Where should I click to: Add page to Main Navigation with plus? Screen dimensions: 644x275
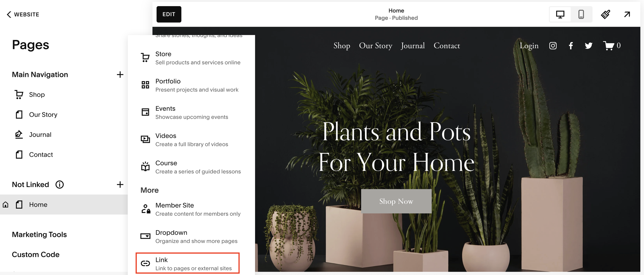[120, 75]
